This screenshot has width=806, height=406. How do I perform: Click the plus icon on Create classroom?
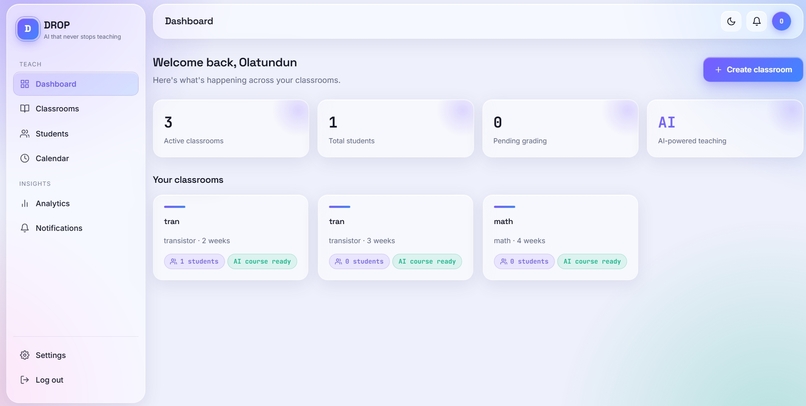(718, 69)
